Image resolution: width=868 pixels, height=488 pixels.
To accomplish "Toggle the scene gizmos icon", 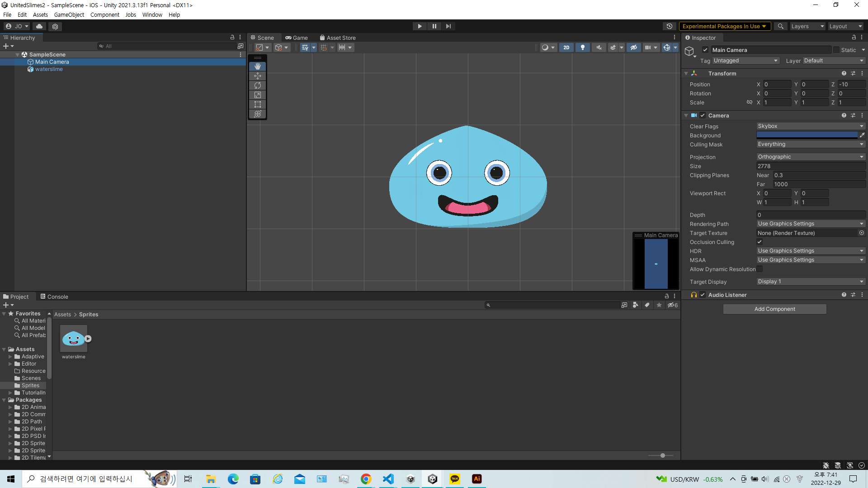I will 666,47.
